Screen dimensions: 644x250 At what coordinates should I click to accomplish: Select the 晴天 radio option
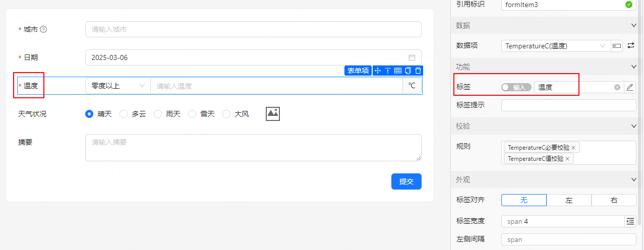(89, 114)
